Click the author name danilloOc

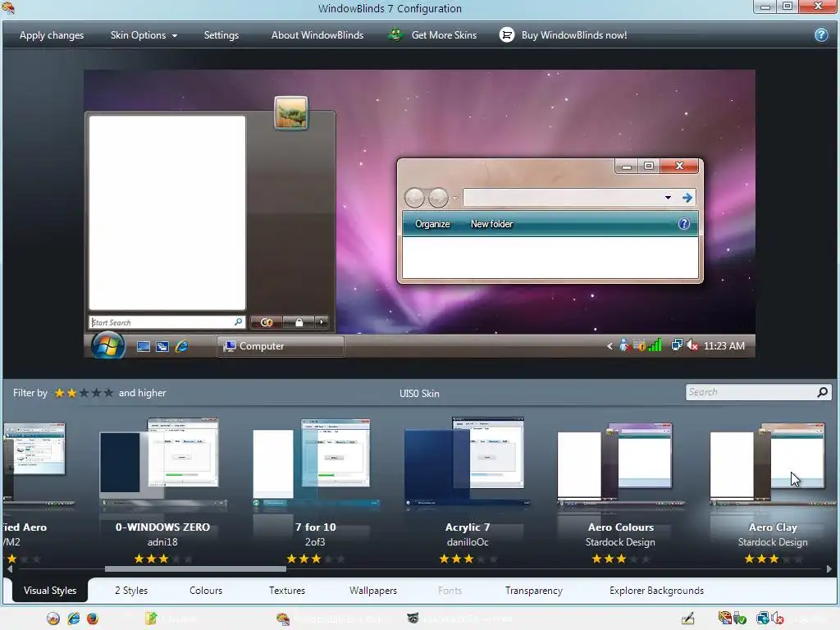pyautogui.click(x=468, y=542)
